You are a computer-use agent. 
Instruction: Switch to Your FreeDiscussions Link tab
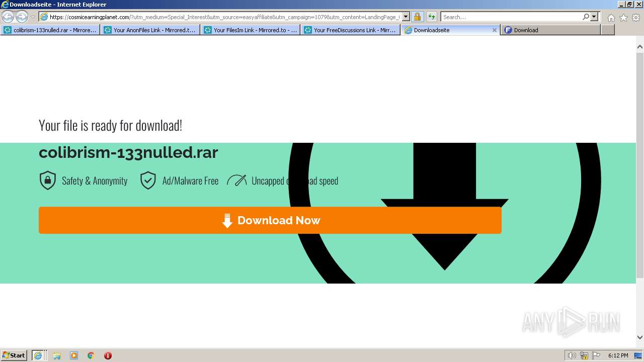(x=351, y=30)
